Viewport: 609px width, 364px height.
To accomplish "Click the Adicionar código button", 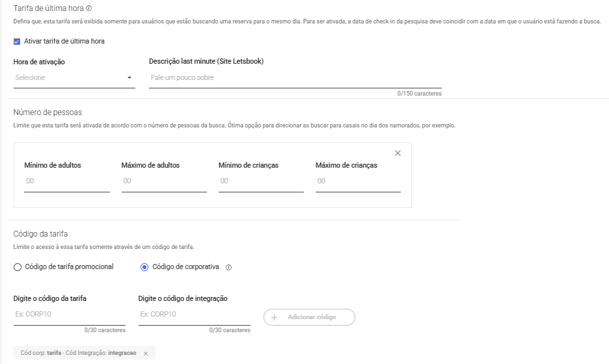I will click(309, 317).
